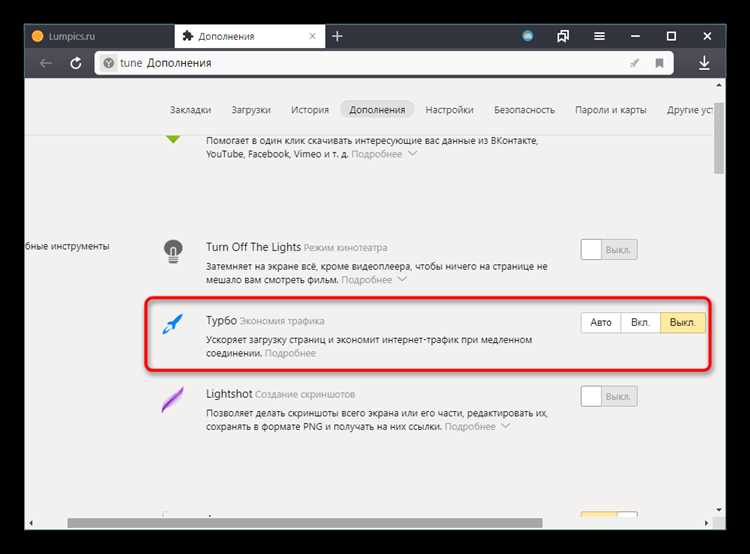
Task: Click the scroll up arrow
Action: [x=719, y=85]
